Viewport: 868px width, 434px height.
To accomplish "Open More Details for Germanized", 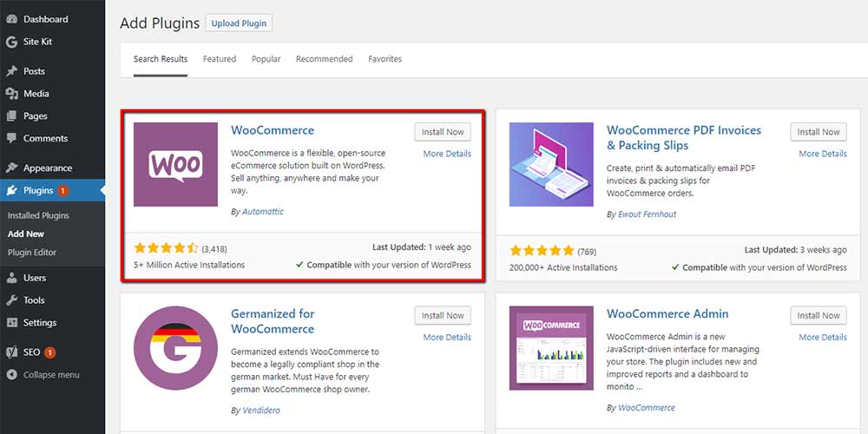I will pos(447,337).
